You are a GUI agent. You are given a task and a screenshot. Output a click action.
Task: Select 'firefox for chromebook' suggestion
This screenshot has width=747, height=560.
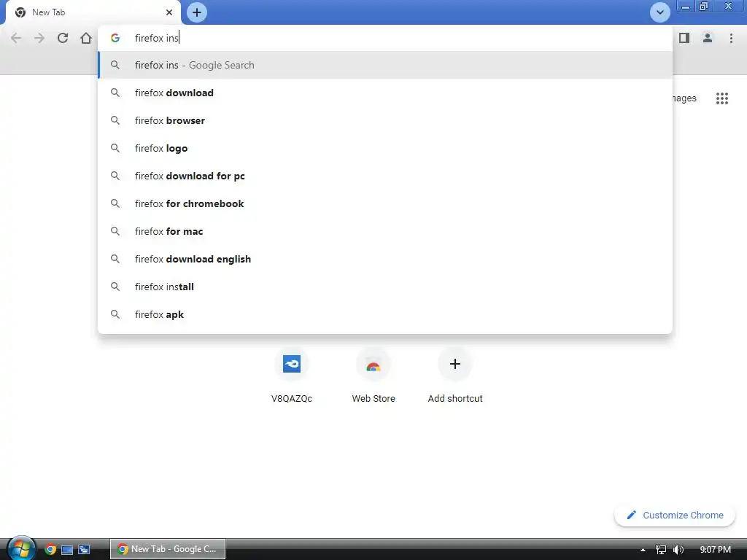click(385, 204)
